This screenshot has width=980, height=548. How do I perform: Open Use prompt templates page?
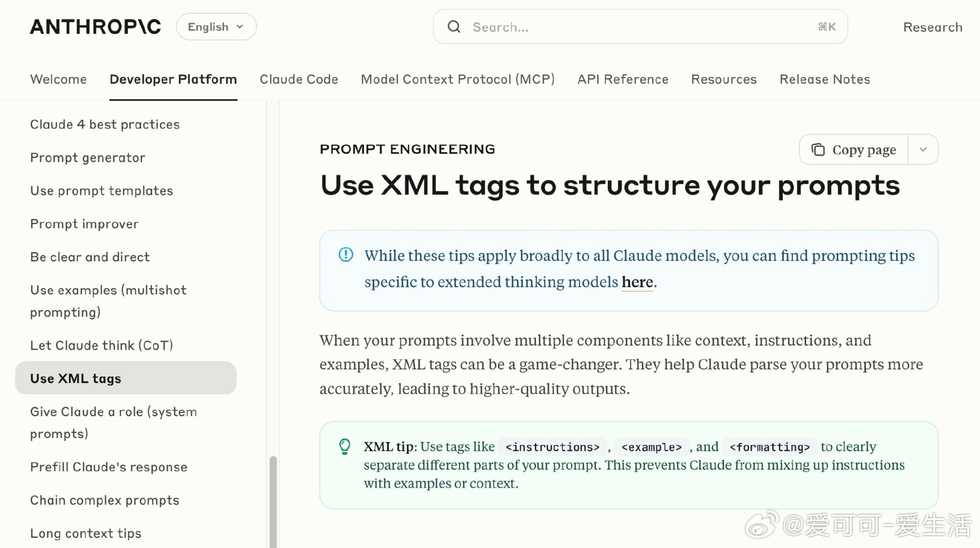click(101, 191)
